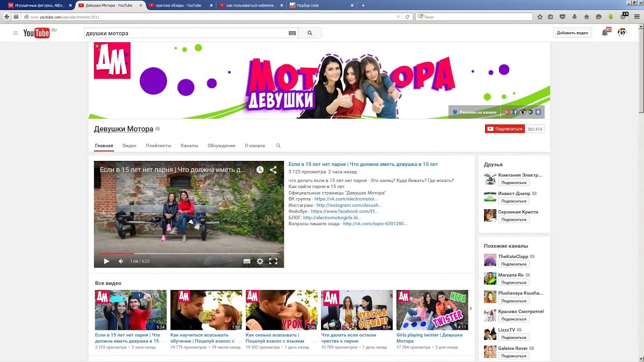Viewport: 644px width, 362px height.
Task: Click the Добавить видео upload button
Action: (x=573, y=33)
